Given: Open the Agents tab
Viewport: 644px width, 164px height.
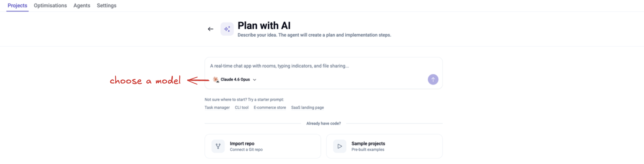Looking at the screenshot, I should (81, 5).
